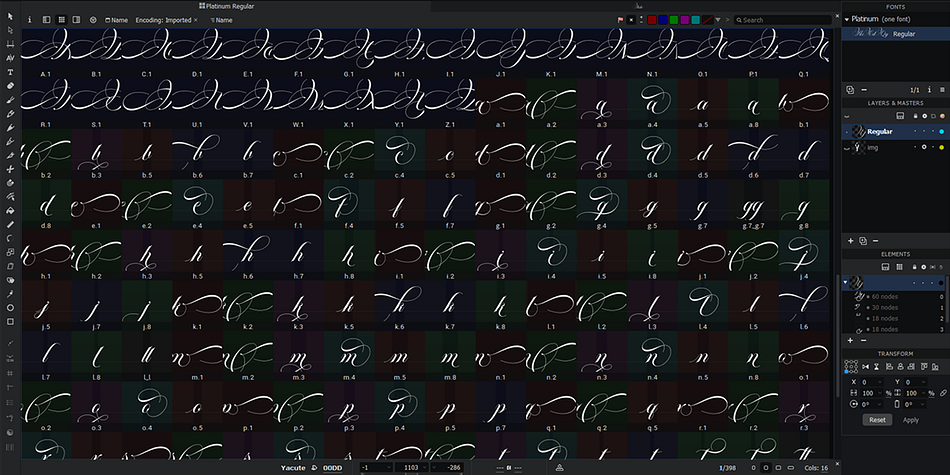
Task: Toggle proportional scale link icon
Action: pyautogui.click(x=943, y=393)
